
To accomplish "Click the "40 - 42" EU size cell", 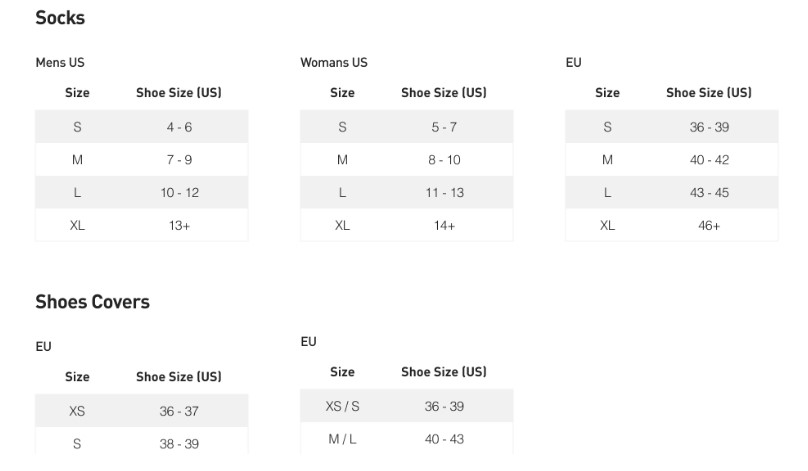I will (x=709, y=160).
